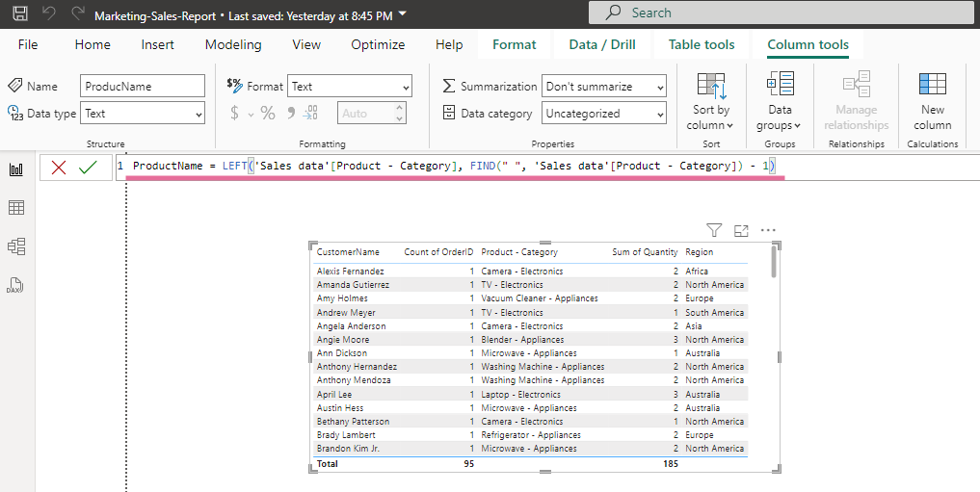Select the Column tools tab

click(808, 44)
